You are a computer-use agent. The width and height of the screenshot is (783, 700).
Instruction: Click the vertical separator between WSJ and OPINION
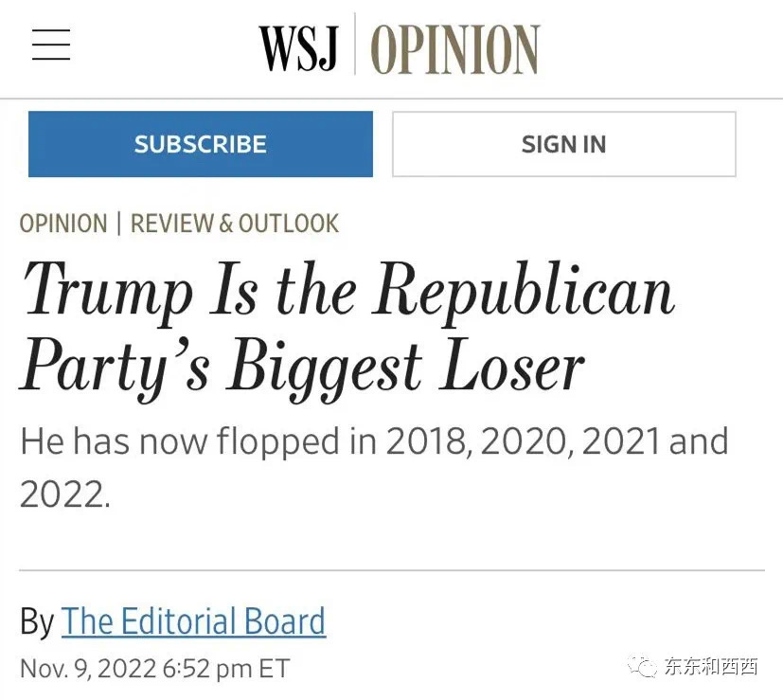pos(355,45)
